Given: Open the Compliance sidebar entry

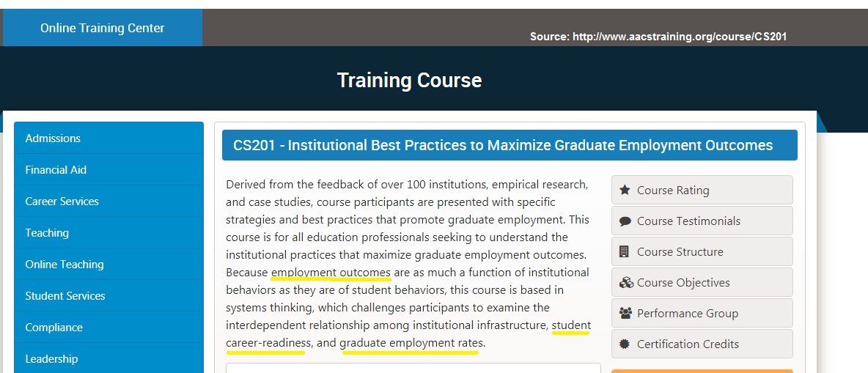Looking at the screenshot, I should point(109,328).
